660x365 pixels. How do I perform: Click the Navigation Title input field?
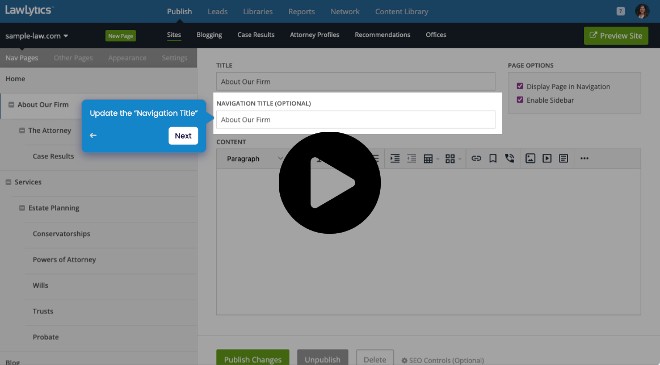(x=356, y=120)
